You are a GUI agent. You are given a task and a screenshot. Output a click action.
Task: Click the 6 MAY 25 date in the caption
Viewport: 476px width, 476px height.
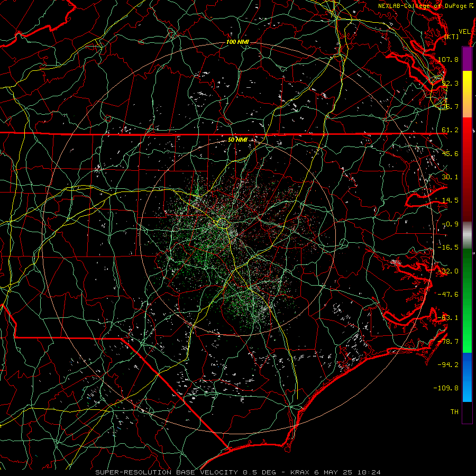(334, 472)
